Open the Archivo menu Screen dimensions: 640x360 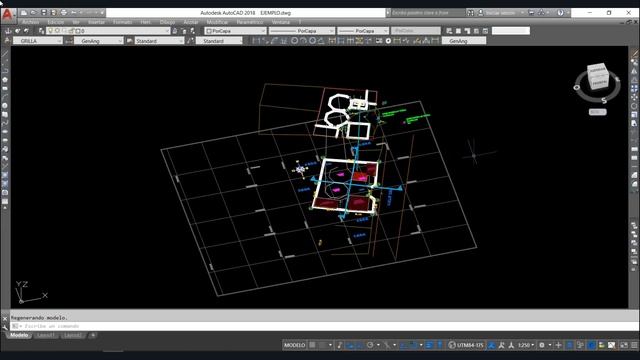coord(31,22)
